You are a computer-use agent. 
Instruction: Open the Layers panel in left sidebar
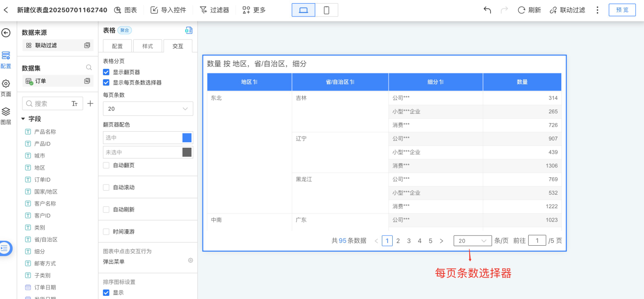[x=6, y=115]
